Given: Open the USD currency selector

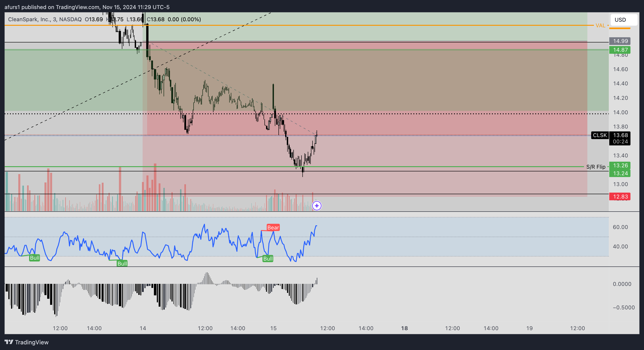Looking at the screenshot, I should point(624,20).
